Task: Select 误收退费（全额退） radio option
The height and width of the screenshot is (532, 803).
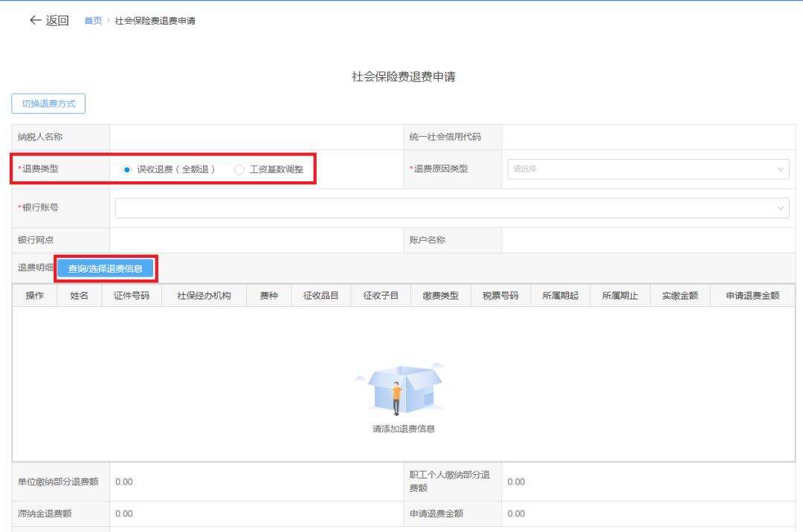Action: (127, 169)
